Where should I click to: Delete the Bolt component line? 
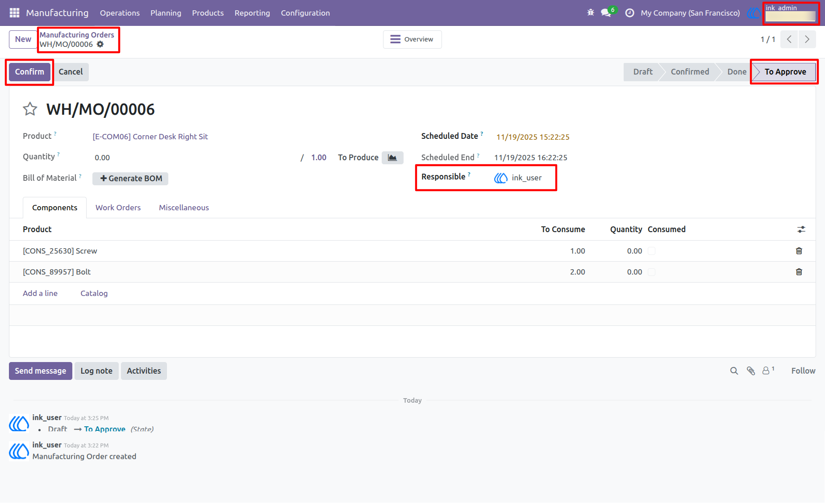[x=799, y=272]
